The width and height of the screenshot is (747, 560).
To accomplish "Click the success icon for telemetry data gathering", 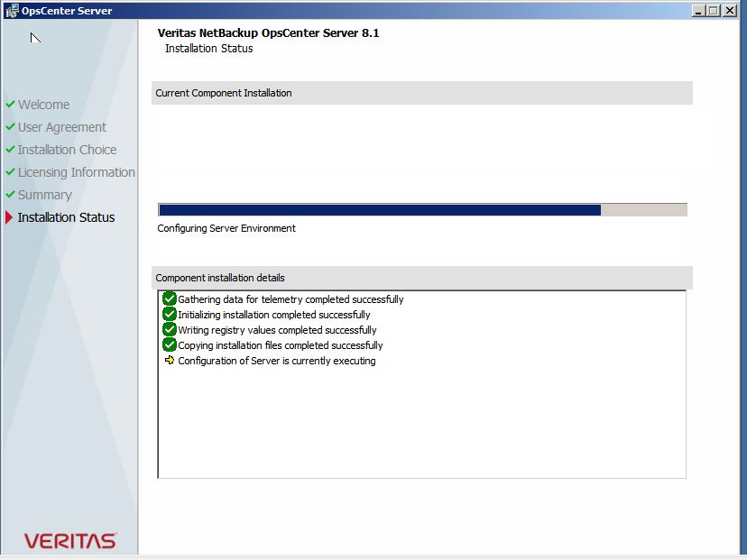I will 169,298.
